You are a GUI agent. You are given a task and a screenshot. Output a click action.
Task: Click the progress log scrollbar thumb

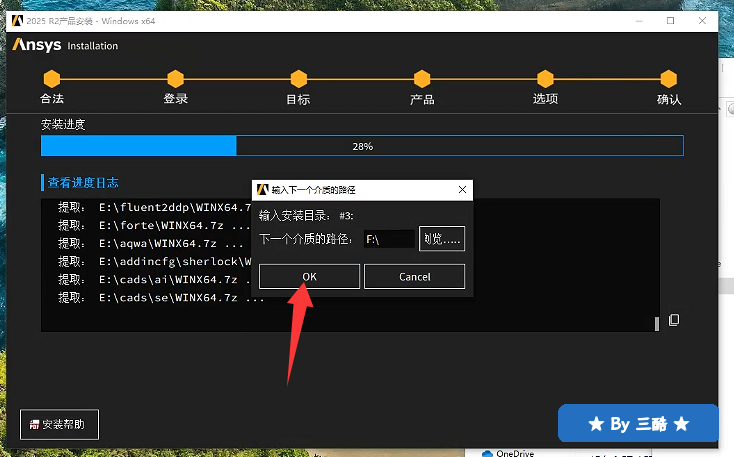pyautogui.click(x=657, y=324)
